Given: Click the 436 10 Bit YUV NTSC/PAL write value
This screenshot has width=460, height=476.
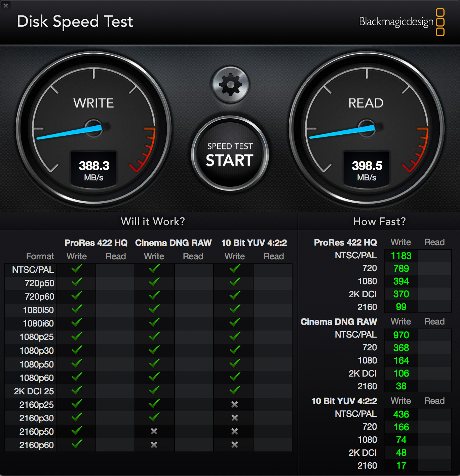Looking at the screenshot, I should [401, 415].
